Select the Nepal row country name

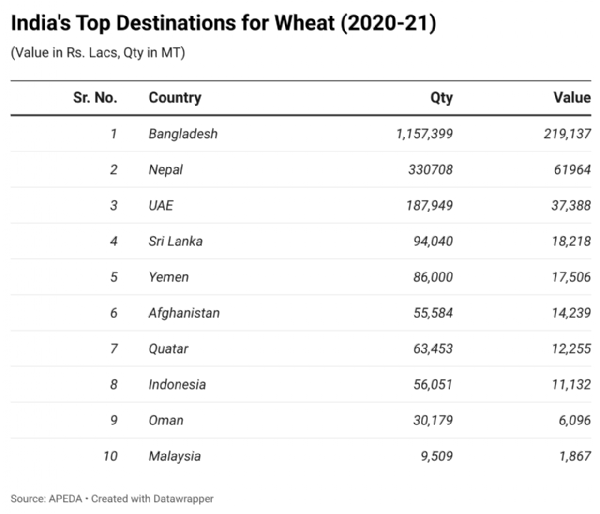tap(166, 170)
